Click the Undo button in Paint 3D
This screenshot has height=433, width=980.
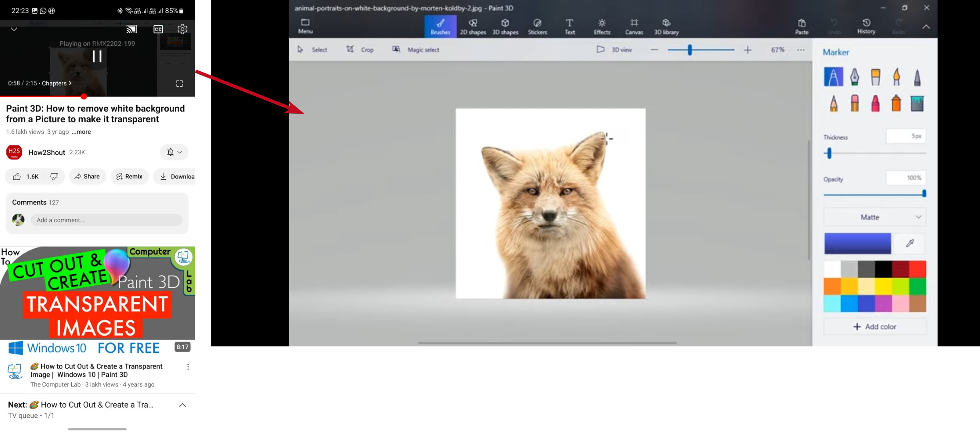pos(834,26)
